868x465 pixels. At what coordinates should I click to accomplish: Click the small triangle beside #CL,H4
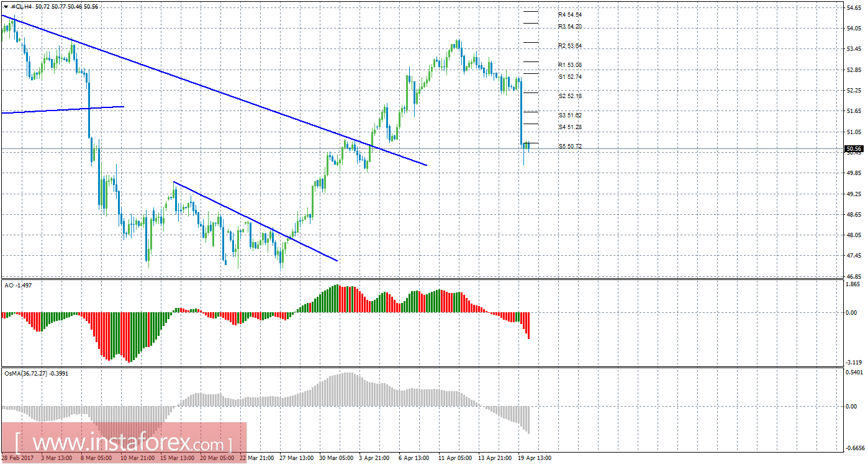point(6,6)
